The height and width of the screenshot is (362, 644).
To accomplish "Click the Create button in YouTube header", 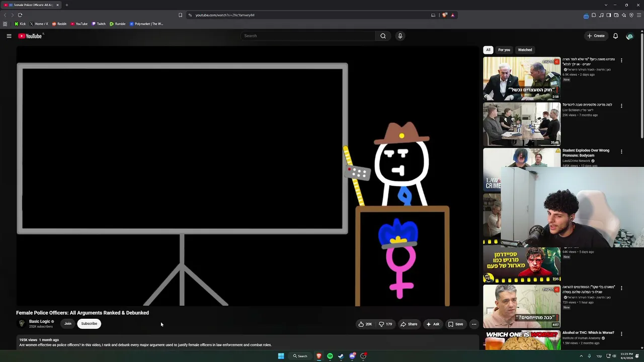I will point(596,36).
